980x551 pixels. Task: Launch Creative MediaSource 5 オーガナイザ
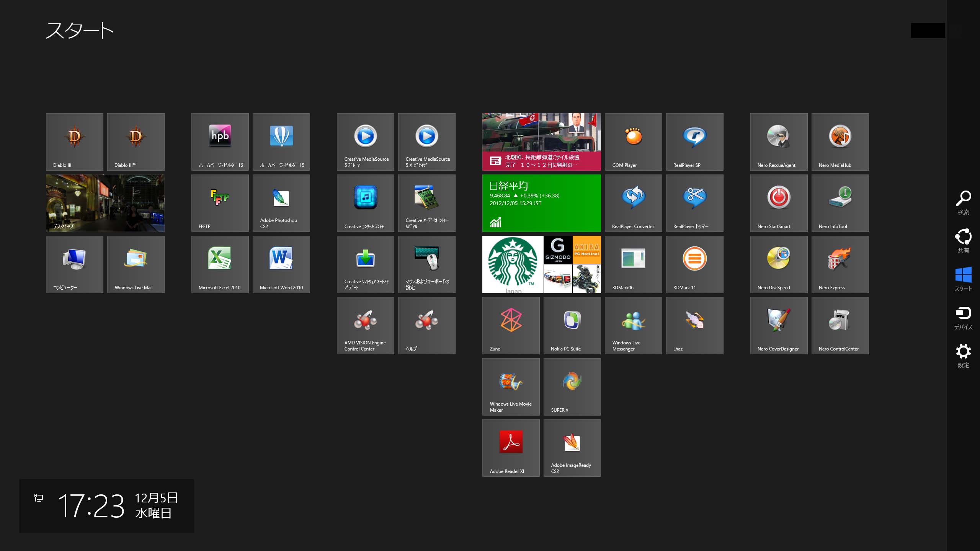pos(427,142)
